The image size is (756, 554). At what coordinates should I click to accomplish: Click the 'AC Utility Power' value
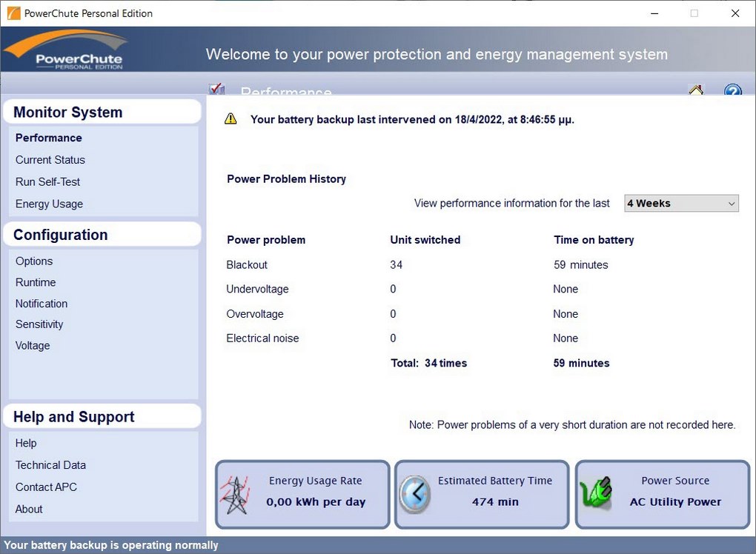(675, 502)
